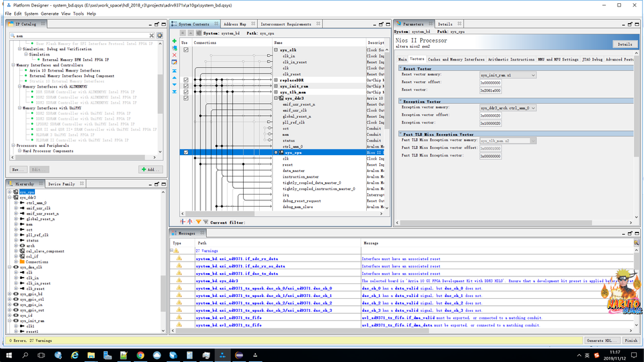The width and height of the screenshot is (644, 362).
Task: Click the Generate HDL button
Action: point(600,341)
